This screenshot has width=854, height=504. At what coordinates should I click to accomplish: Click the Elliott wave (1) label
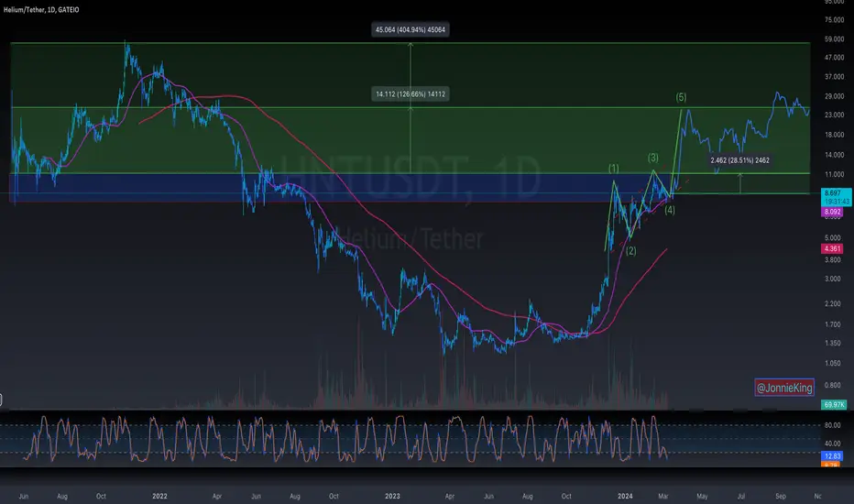point(614,169)
